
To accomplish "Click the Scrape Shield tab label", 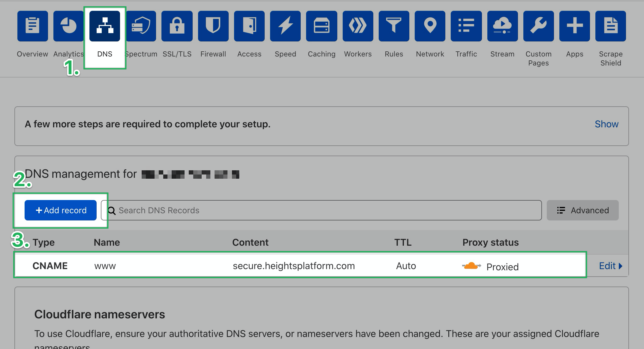I will coord(611,59).
